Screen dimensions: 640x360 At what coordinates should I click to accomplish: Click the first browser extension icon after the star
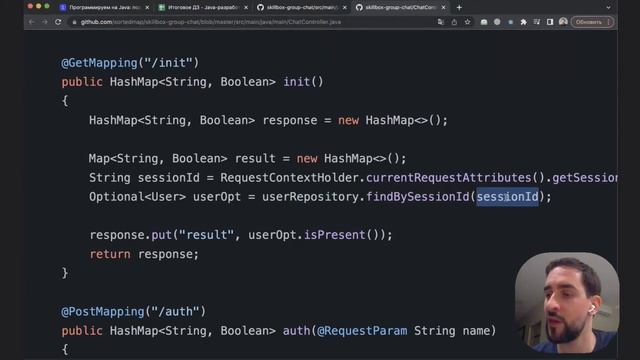(x=484, y=22)
